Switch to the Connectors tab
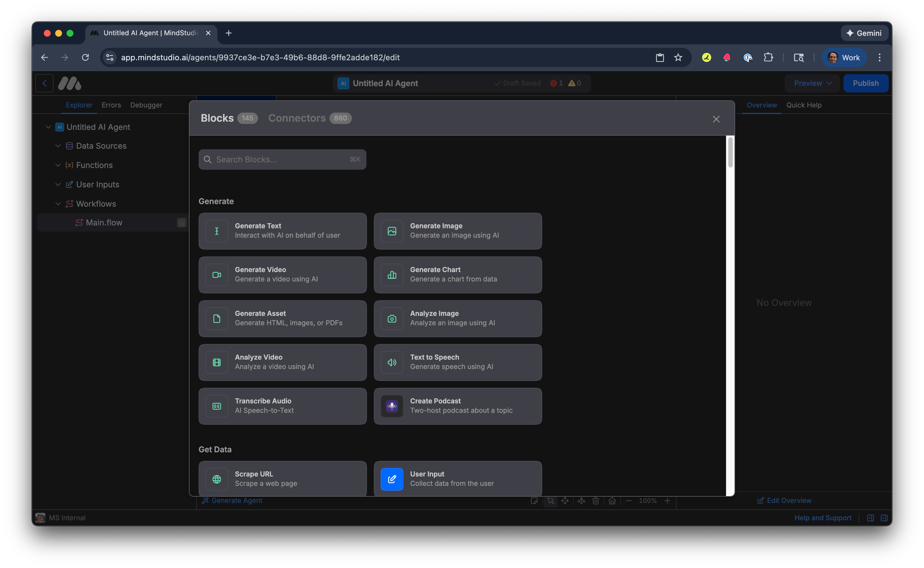The height and width of the screenshot is (568, 924). [297, 118]
